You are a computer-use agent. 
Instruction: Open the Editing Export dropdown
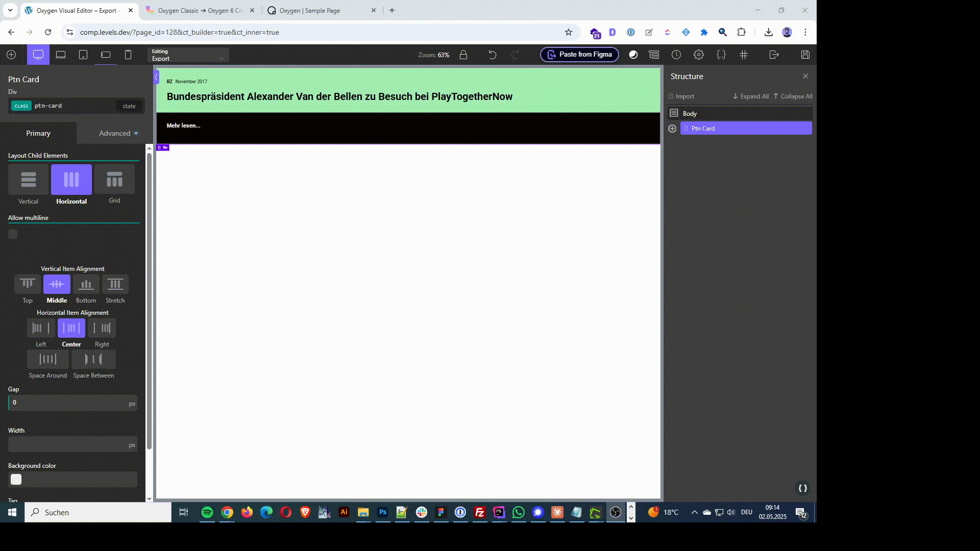pyautogui.click(x=188, y=55)
